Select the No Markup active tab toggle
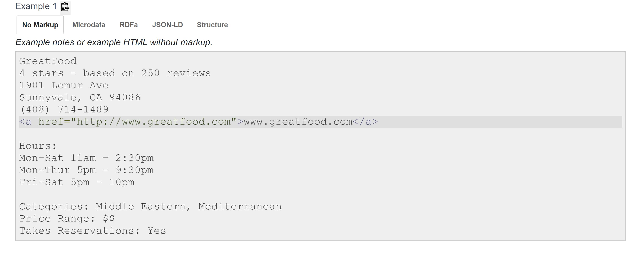This screenshot has width=644, height=254. 40,25
